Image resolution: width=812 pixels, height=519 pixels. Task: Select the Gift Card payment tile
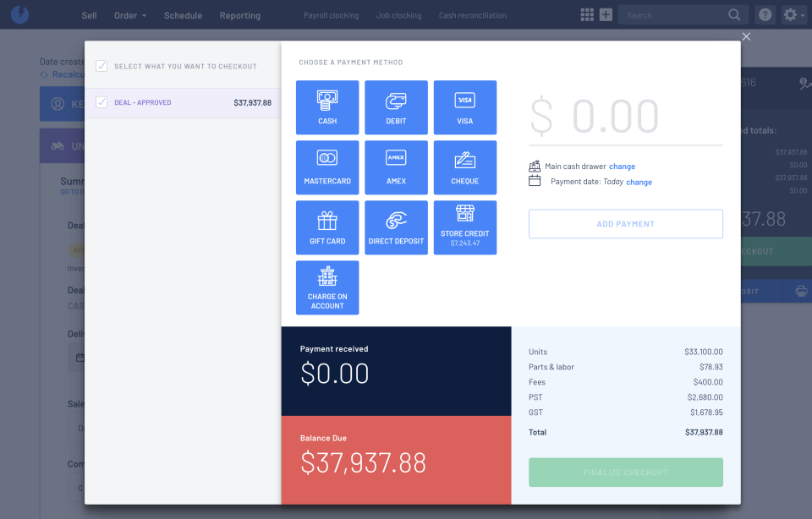pyautogui.click(x=327, y=227)
